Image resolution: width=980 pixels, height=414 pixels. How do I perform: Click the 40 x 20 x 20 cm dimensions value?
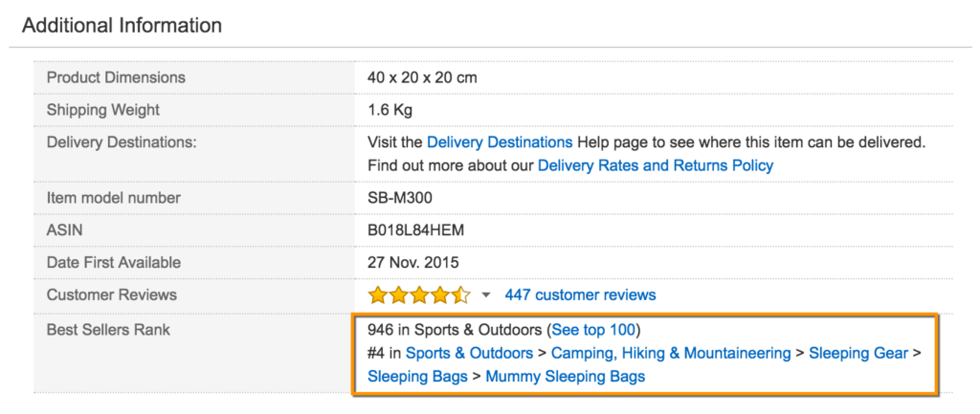pyautogui.click(x=422, y=77)
